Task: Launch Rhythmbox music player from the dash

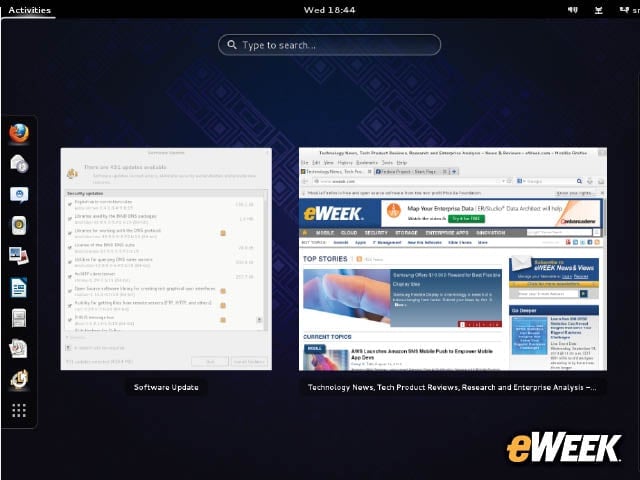Action: (x=19, y=225)
